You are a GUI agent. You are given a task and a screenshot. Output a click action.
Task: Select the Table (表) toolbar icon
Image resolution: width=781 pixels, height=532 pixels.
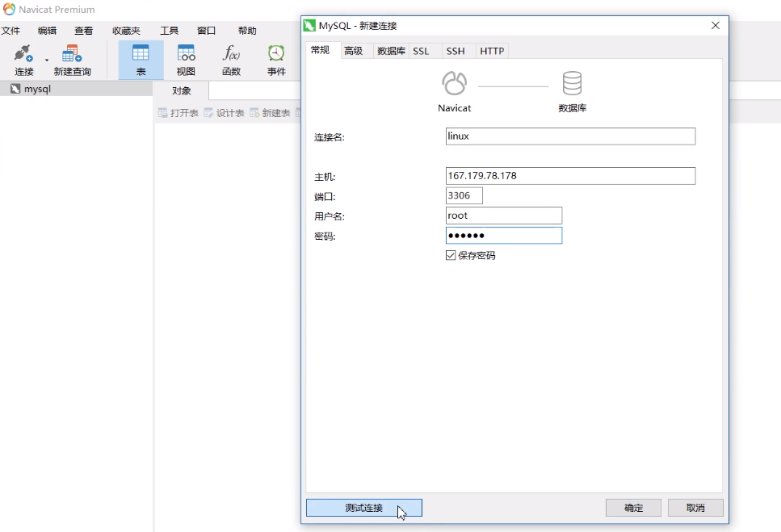click(x=141, y=61)
